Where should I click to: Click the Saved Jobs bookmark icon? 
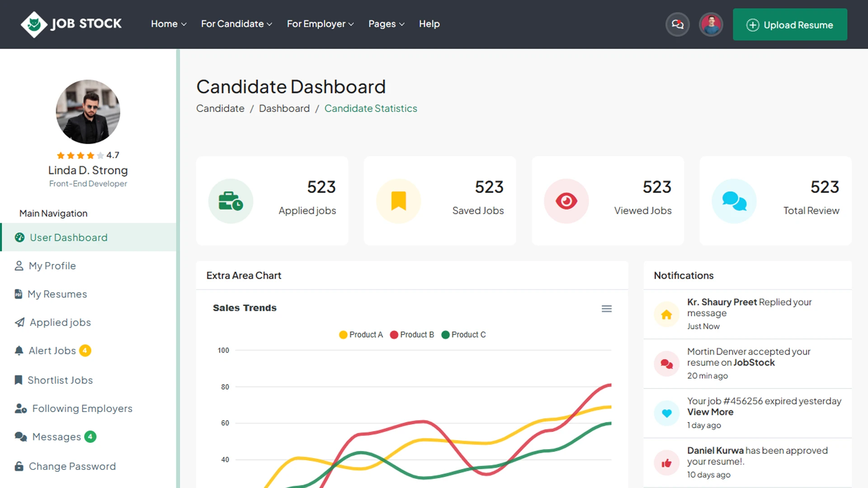click(x=398, y=201)
